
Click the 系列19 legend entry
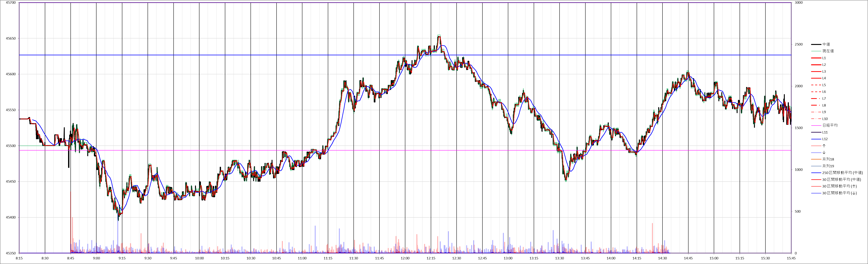[x=828, y=166]
